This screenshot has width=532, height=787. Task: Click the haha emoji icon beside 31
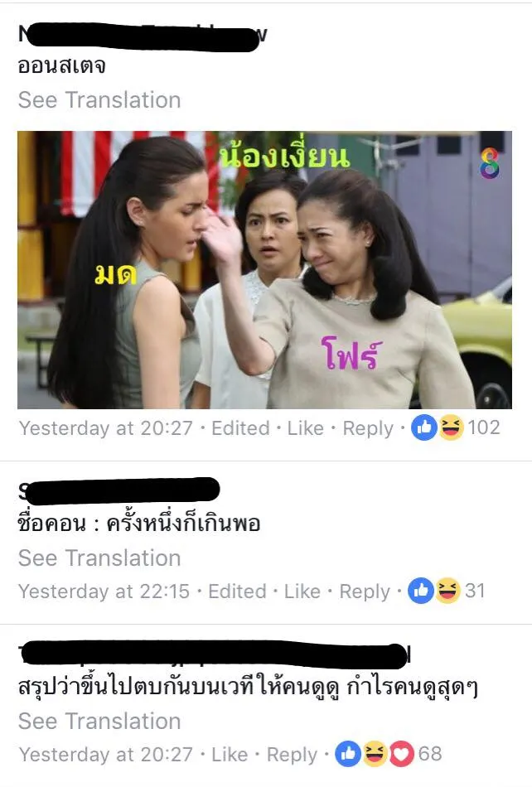point(447,591)
